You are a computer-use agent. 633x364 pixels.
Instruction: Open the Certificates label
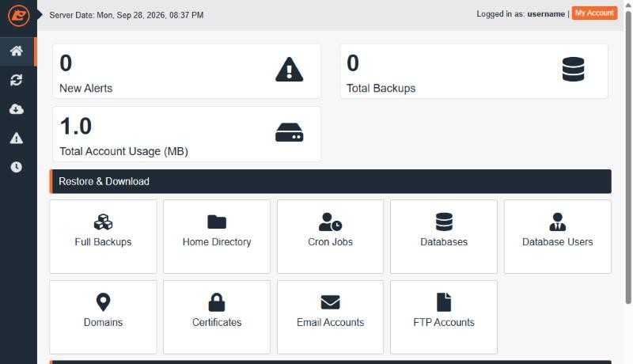point(217,322)
